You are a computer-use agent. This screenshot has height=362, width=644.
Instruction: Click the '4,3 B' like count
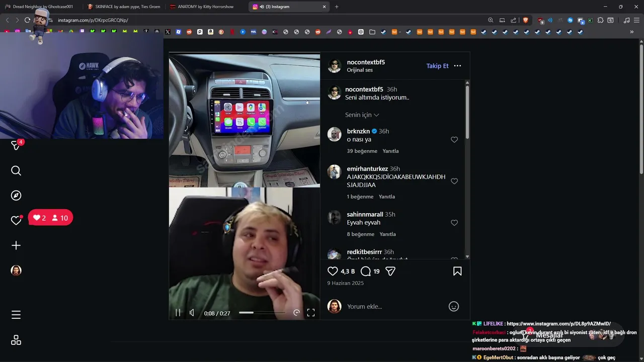[348, 271]
